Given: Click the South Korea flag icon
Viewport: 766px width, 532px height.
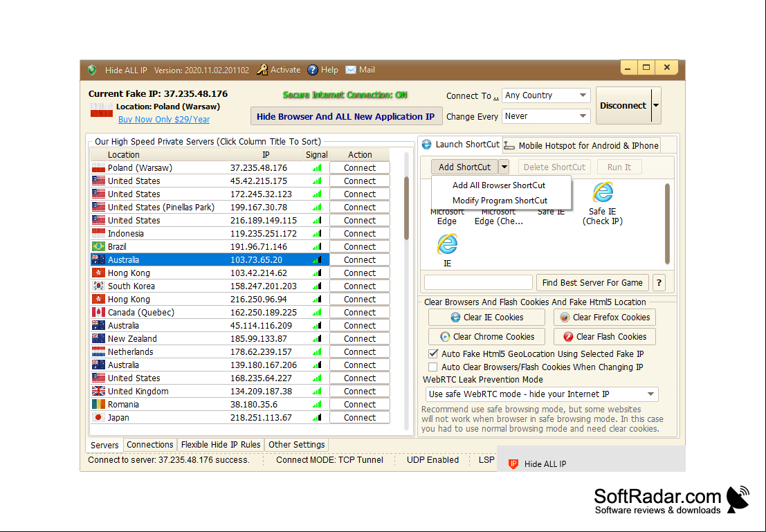Looking at the screenshot, I should (99, 286).
